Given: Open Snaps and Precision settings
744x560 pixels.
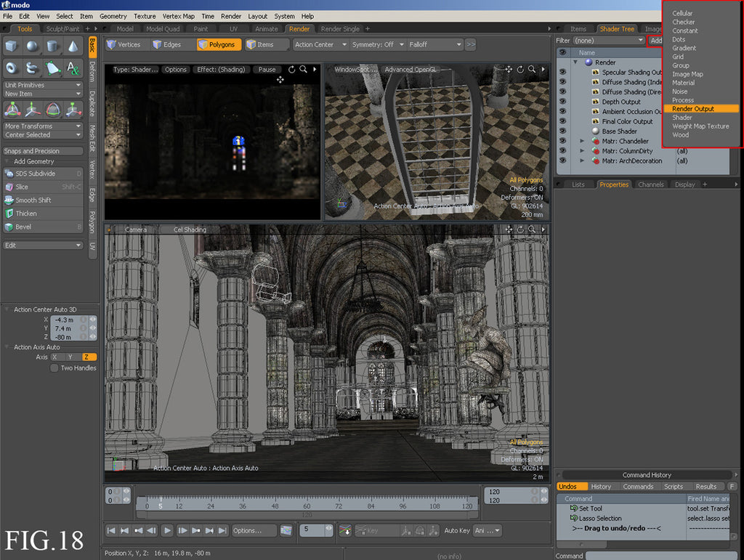Looking at the screenshot, I should click(41, 150).
